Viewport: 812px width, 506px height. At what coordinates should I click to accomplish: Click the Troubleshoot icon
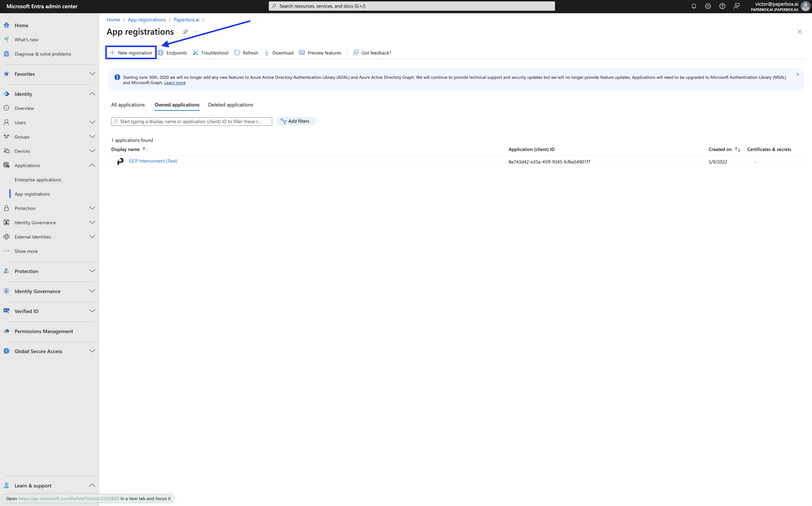(196, 53)
